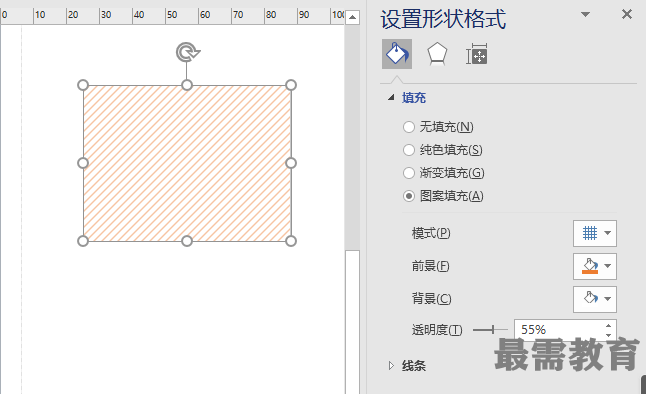Click the 填充 section heading
Image resolution: width=646 pixels, height=394 pixels.
point(414,98)
